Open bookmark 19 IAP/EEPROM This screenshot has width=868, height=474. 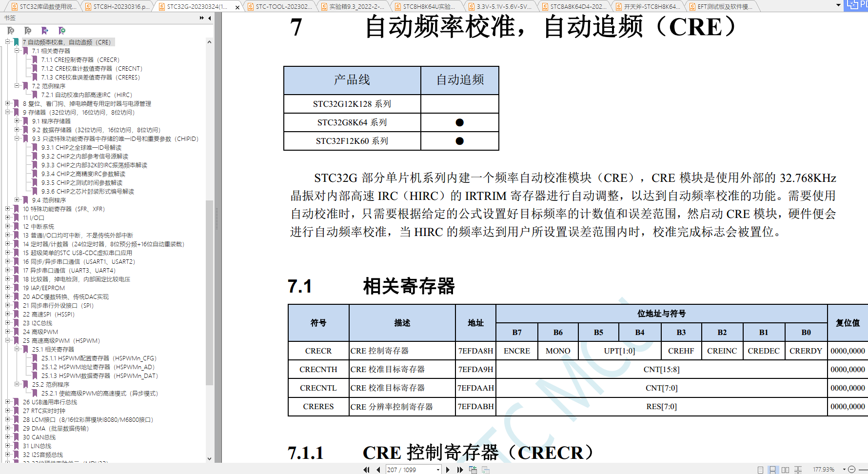click(x=43, y=288)
